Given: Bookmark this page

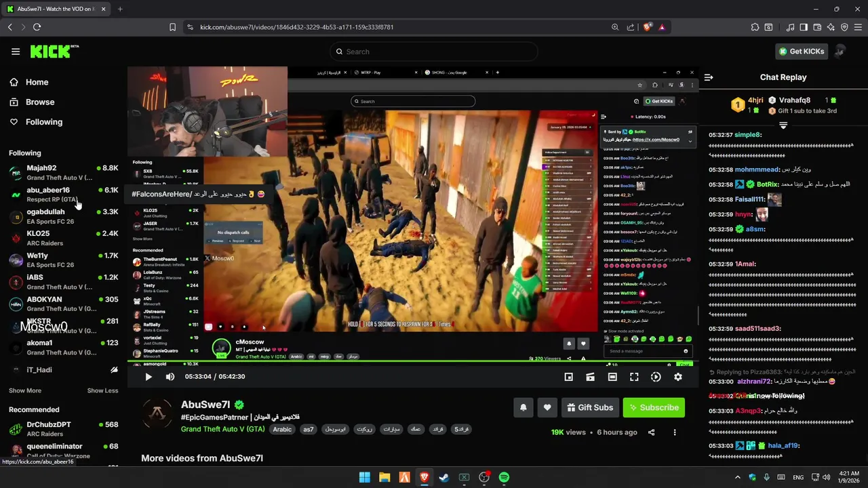Looking at the screenshot, I should (172, 27).
